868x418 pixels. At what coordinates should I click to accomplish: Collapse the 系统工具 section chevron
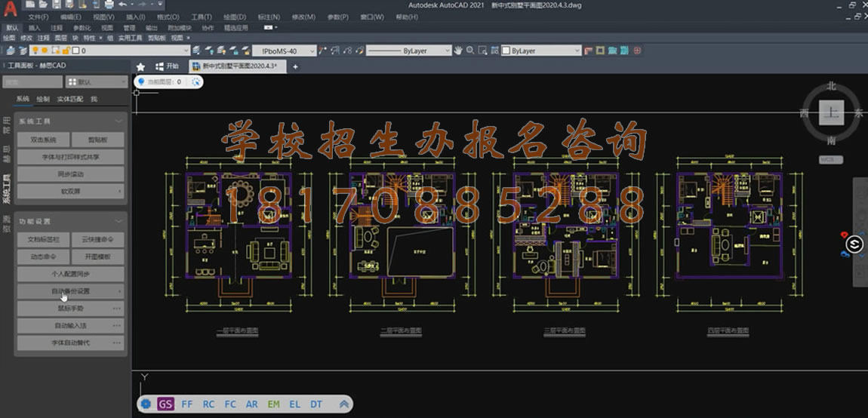[x=119, y=121]
